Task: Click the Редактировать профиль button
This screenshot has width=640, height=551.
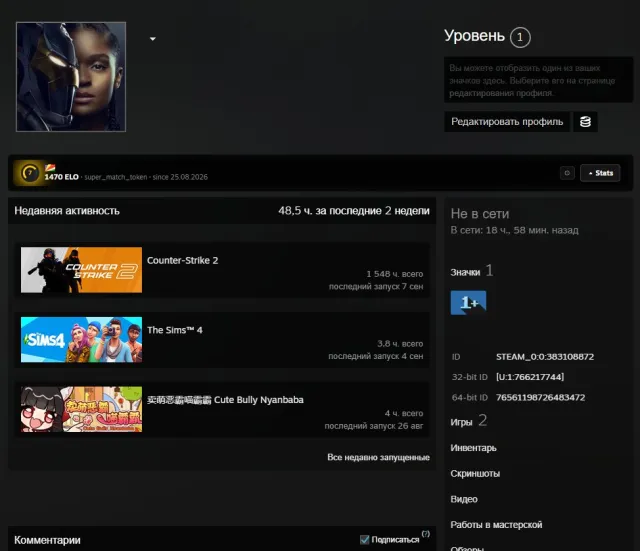Action: coord(507,122)
